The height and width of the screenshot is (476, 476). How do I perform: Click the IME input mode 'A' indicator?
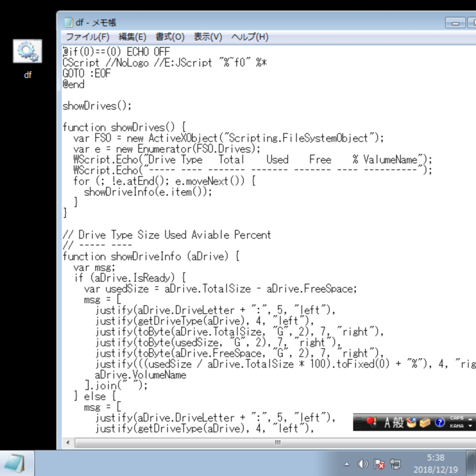tap(387, 422)
